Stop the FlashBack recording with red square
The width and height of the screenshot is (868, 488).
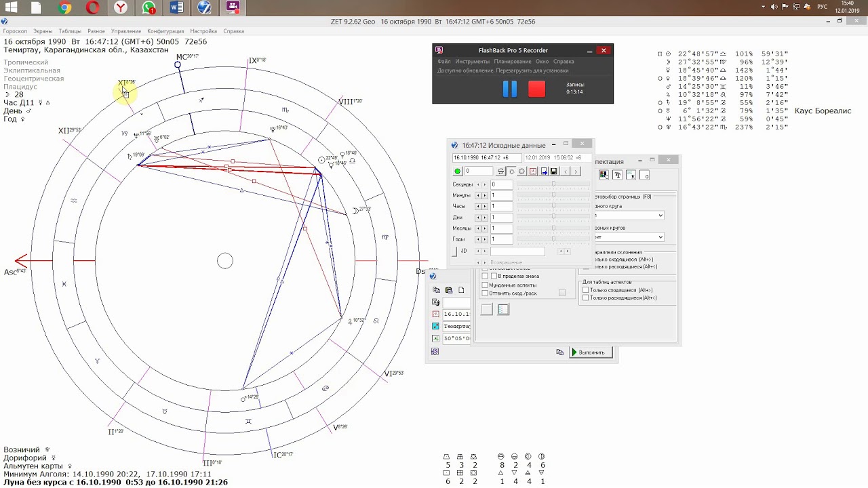(x=536, y=89)
